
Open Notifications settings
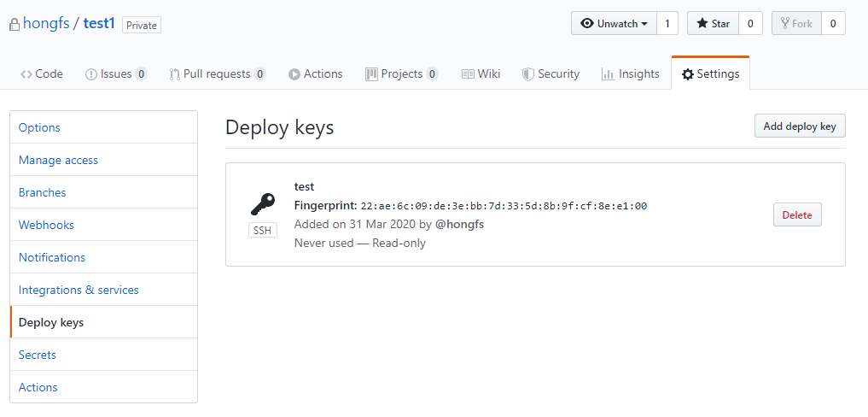(103, 257)
